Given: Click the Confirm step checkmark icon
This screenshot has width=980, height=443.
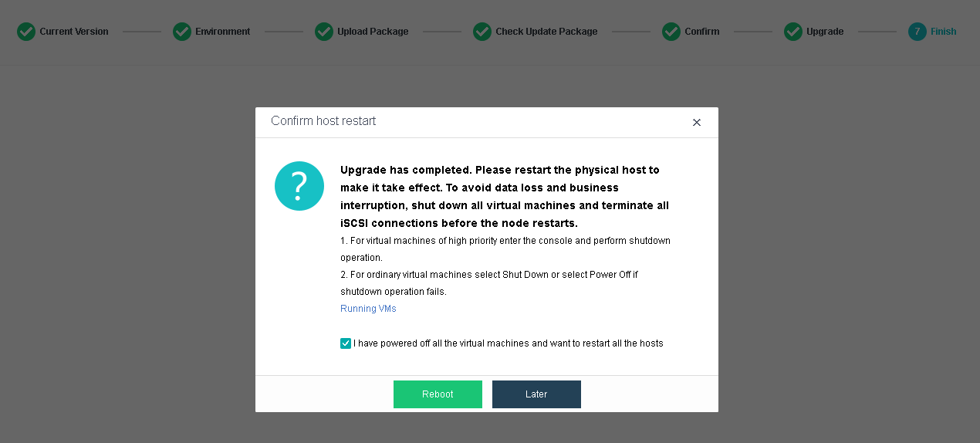Looking at the screenshot, I should coord(671,32).
